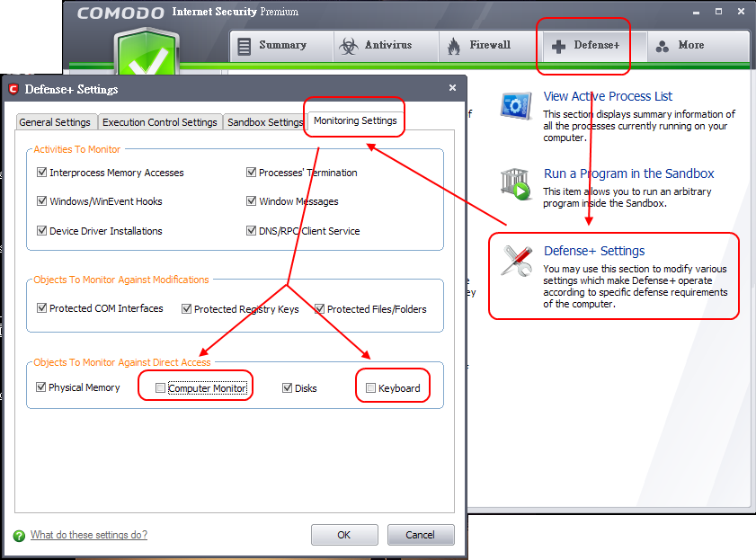Switch to Sandbox Settings tab
This screenshot has height=560, width=756.
pos(264,122)
